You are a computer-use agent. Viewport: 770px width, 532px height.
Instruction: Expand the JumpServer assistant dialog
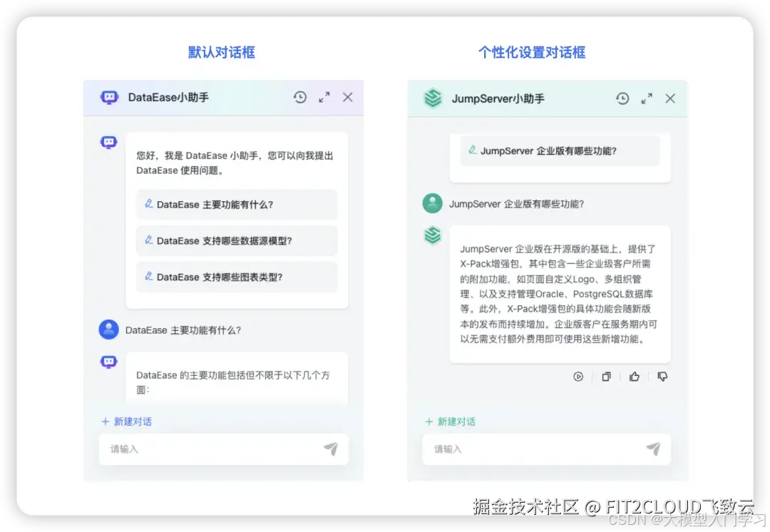pyautogui.click(x=647, y=98)
